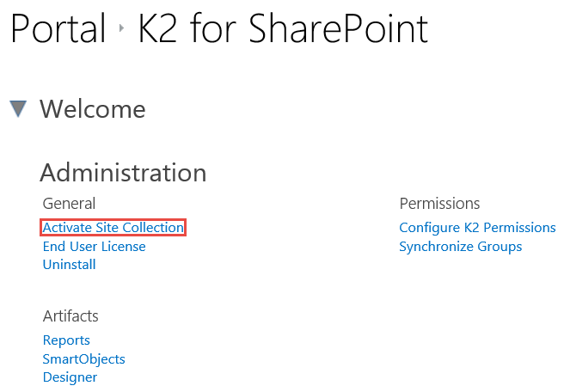
Task: Click the Permissions group heading
Action: click(x=439, y=204)
